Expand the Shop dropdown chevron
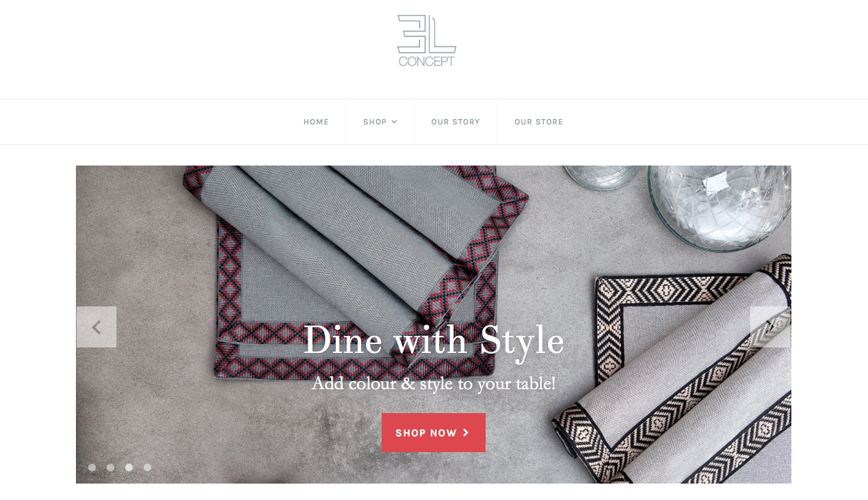 click(395, 122)
